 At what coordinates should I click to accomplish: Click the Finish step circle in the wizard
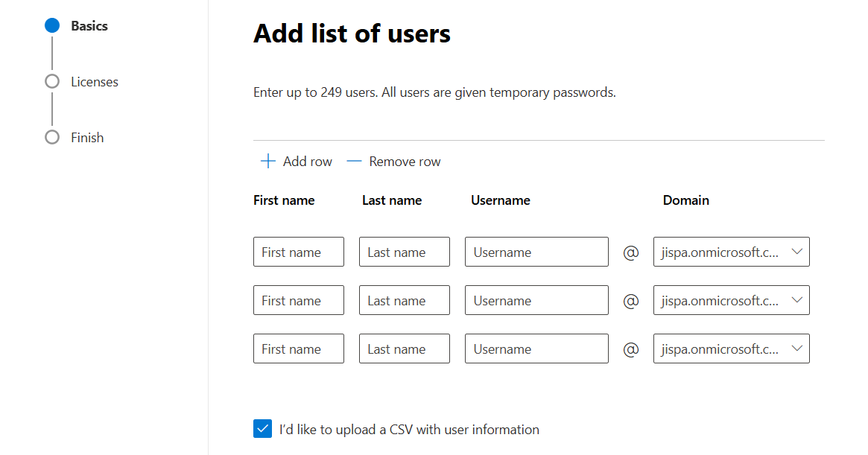pyautogui.click(x=51, y=137)
